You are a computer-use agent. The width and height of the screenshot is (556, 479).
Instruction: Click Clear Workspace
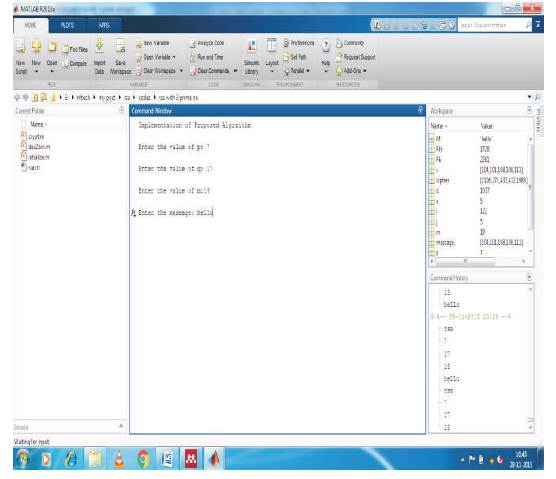click(x=156, y=71)
